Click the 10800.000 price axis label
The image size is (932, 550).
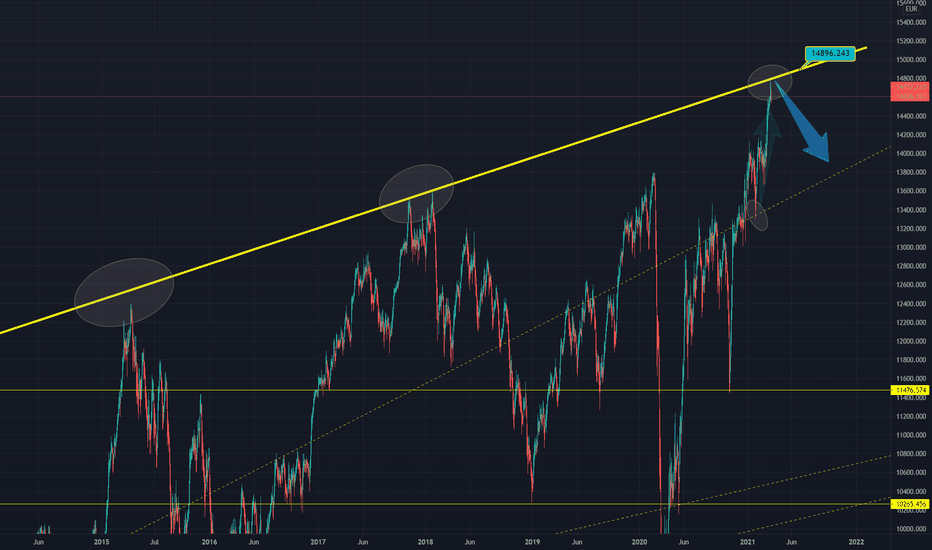911,454
